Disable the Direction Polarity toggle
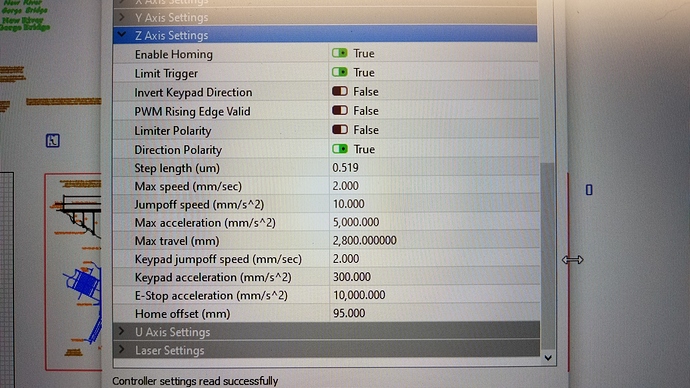Image resolution: width=690 pixels, height=388 pixels. coord(340,149)
